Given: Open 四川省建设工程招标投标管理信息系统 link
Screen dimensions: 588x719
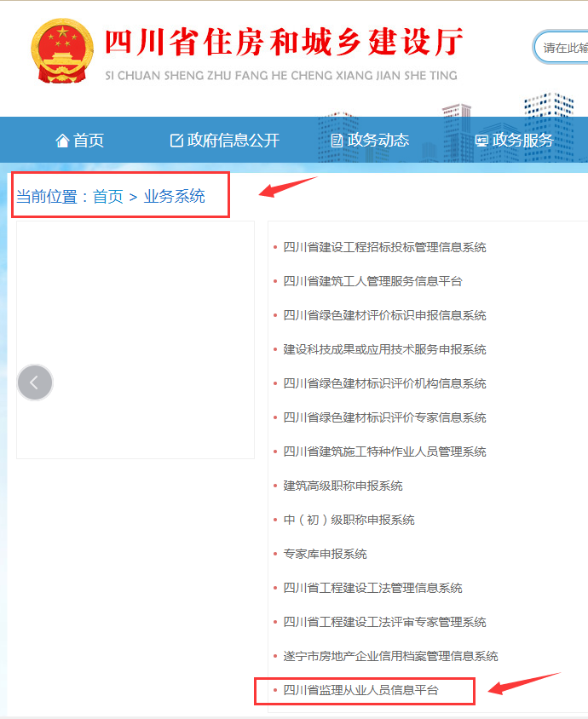Looking at the screenshot, I should pos(384,247).
